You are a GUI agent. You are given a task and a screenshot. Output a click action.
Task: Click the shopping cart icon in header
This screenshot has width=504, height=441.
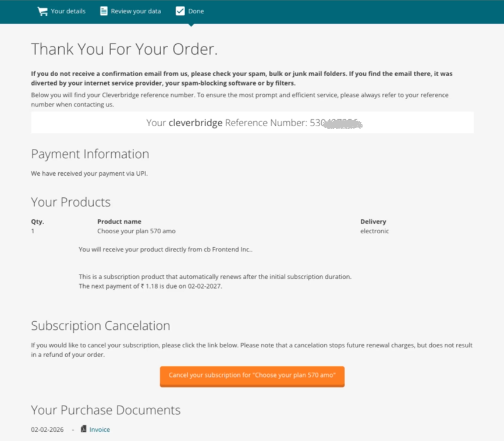click(x=42, y=11)
